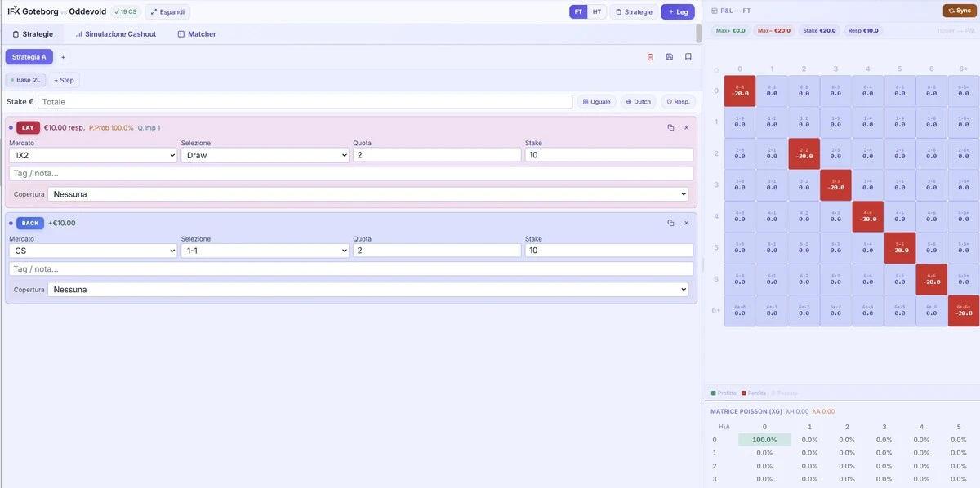The height and width of the screenshot is (488, 980).
Task: Duplicate the BACK leg with copy icon
Action: [670, 224]
